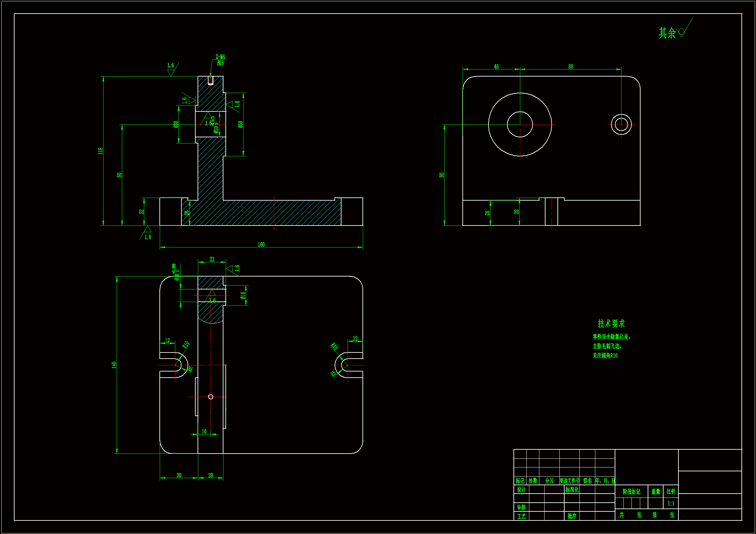Click the 其余 surface roughness symbol

[681, 32]
